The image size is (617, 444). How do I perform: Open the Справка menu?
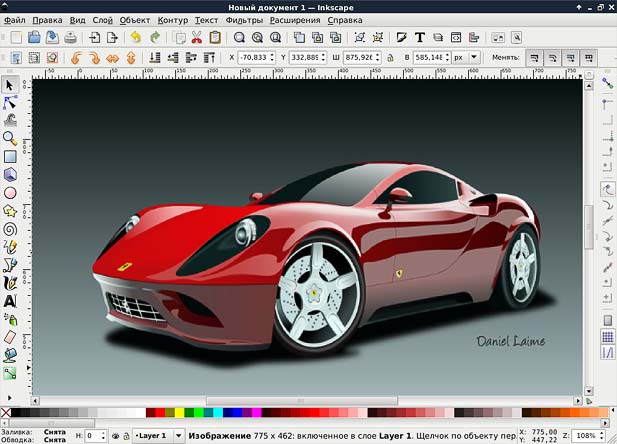click(345, 20)
